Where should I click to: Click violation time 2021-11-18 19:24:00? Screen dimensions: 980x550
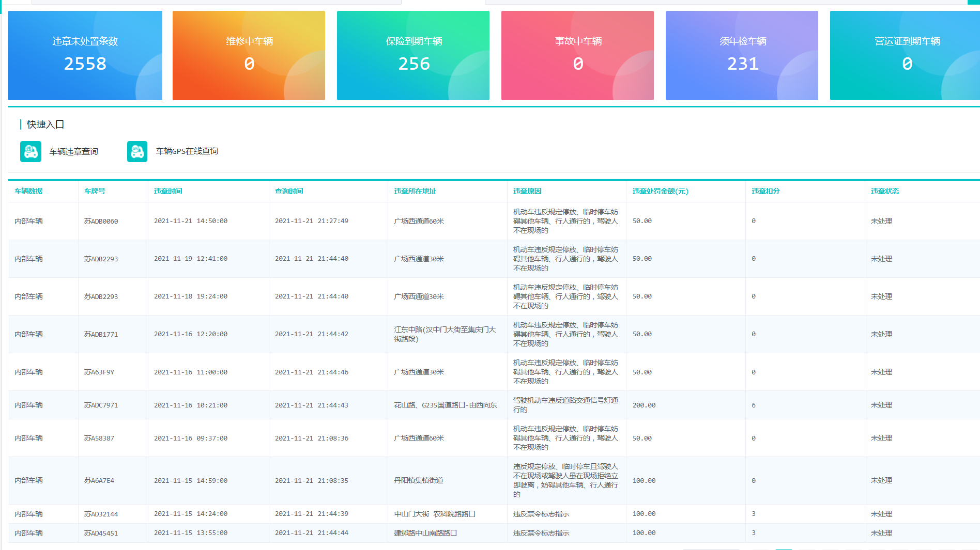[191, 296]
